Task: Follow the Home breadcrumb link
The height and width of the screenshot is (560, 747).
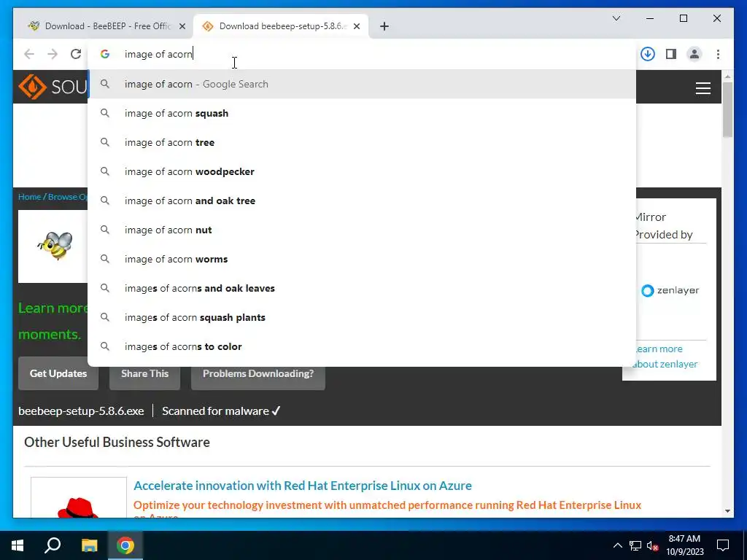Action: (x=29, y=197)
